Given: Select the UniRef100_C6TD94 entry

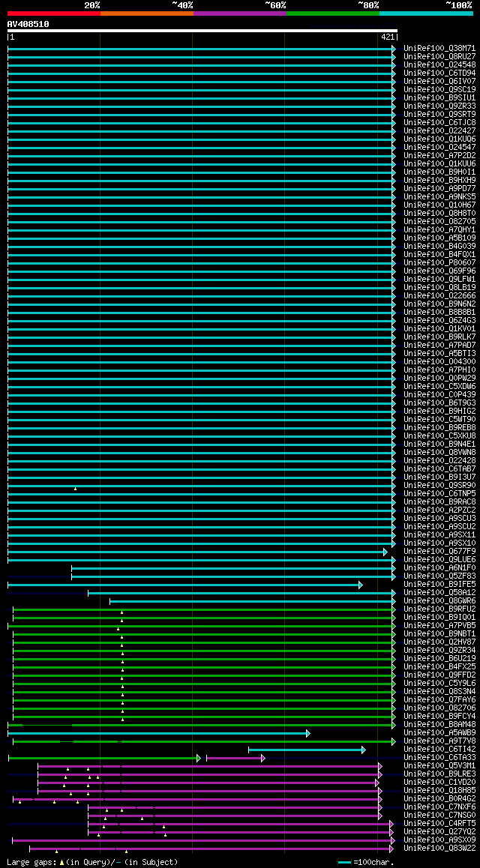Looking at the screenshot, I should pos(439,73).
